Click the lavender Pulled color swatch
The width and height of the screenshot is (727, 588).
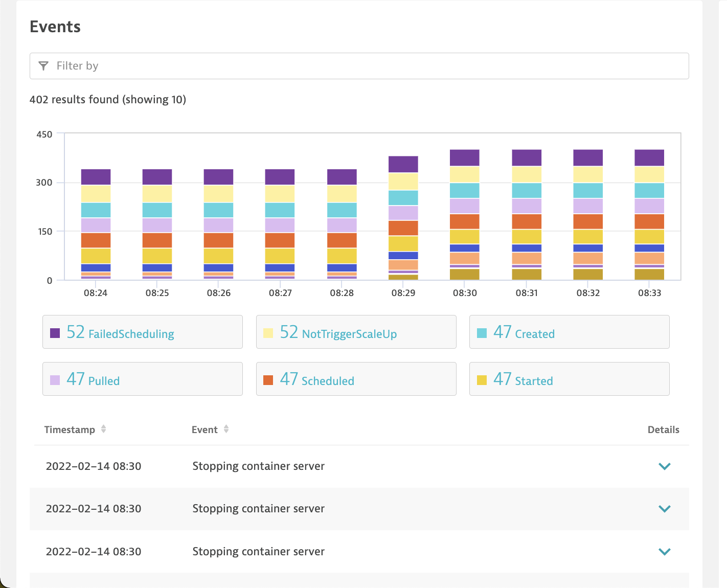pyautogui.click(x=55, y=380)
